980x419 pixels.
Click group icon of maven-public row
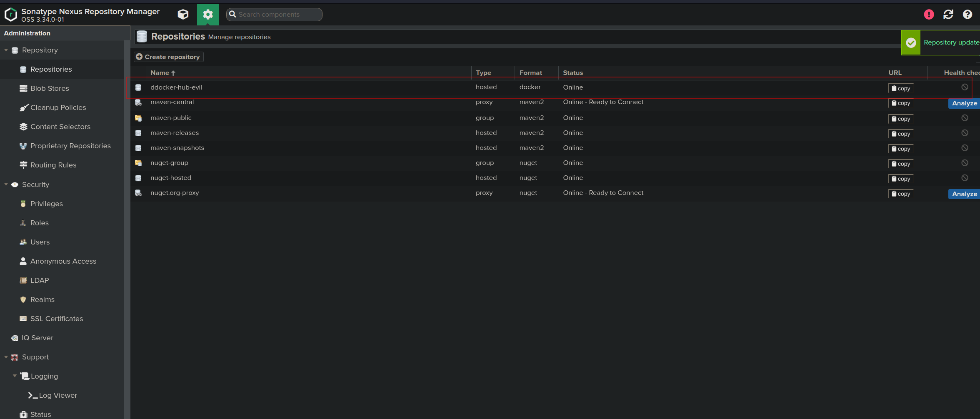click(x=138, y=118)
